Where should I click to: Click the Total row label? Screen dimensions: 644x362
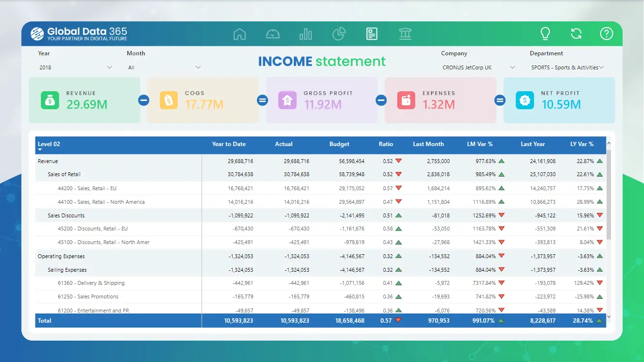(x=44, y=321)
